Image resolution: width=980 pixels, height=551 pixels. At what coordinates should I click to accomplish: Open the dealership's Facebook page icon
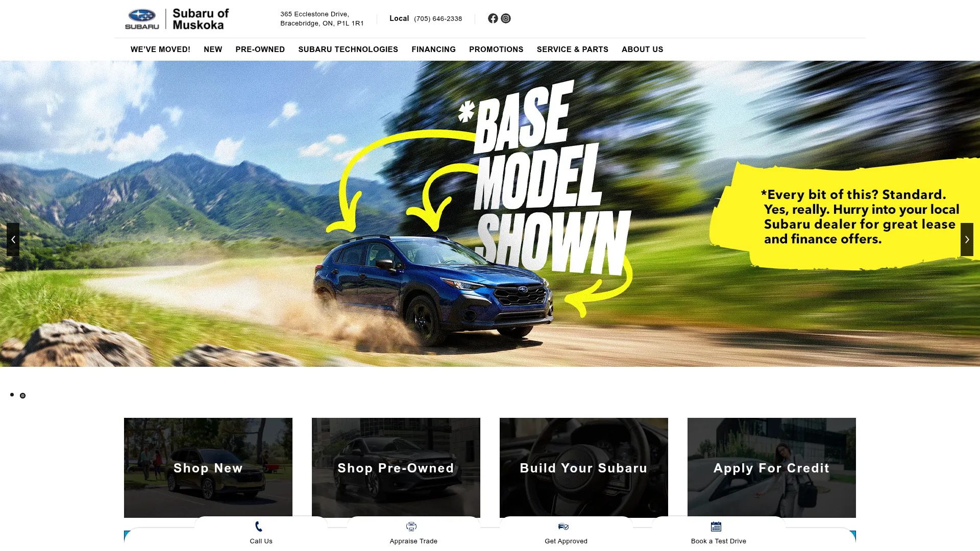[x=493, y=18]
